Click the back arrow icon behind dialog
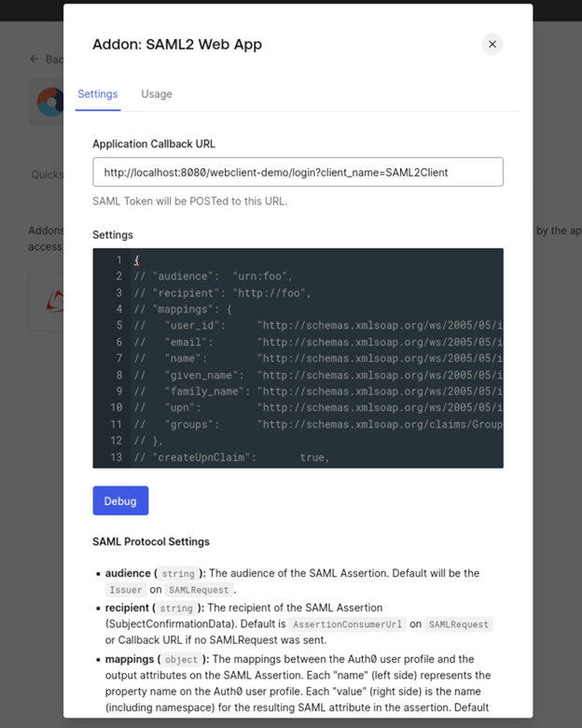This screenshot has height=728, width=582. pos(34,59)
